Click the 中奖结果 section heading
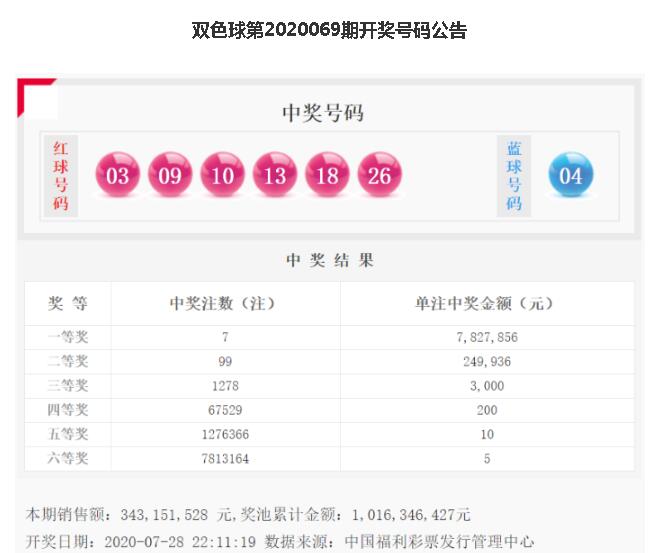The width and height of the screenshot is (662, 553). click(x=329, y=260)
